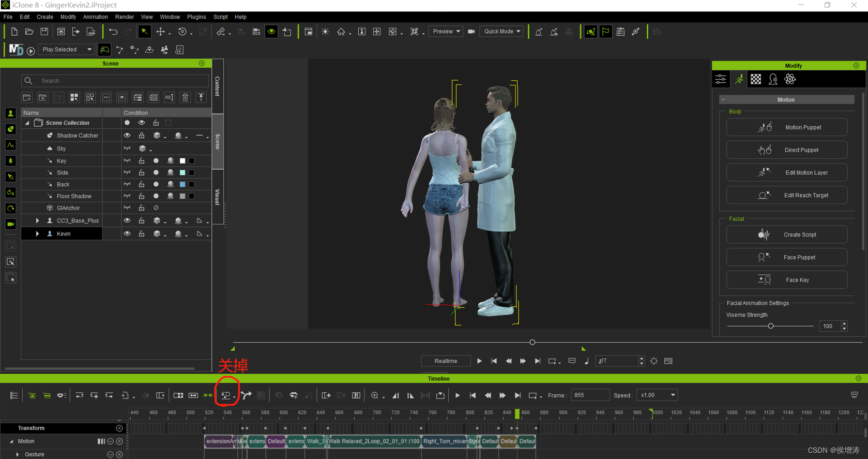Viewport: 868px width, 459px height.
Task: Click the Edit Reach Target button
Action: point(786,196)
